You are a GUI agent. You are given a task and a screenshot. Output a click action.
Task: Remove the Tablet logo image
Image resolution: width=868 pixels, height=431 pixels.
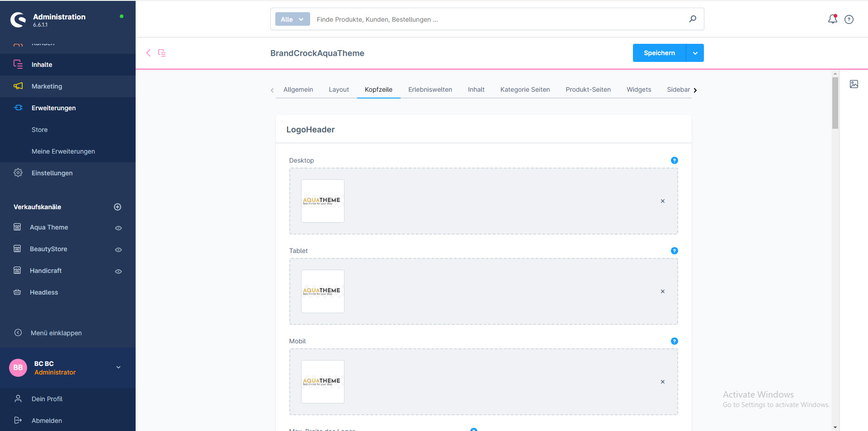pyautogui.click(x=662, y=291)
